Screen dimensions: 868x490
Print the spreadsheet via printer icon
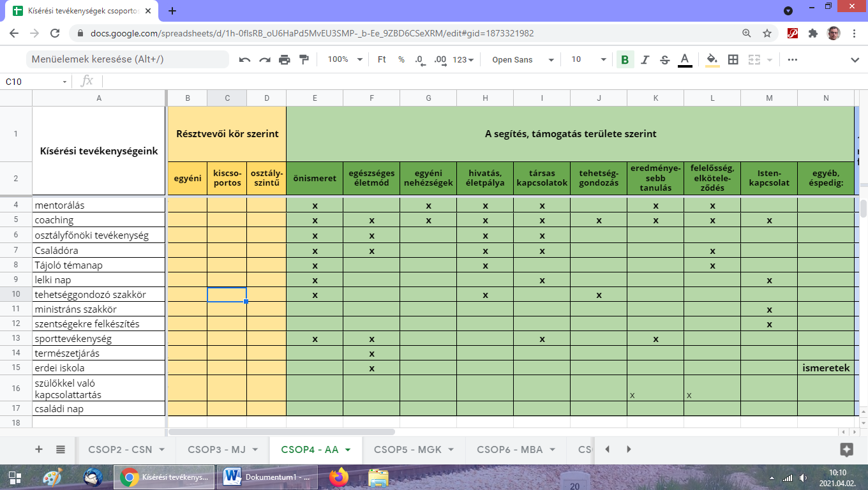(x=285, y=59)
